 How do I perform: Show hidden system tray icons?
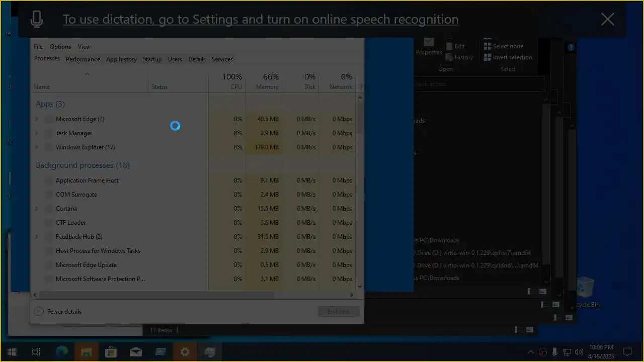(x=530, y=352)
